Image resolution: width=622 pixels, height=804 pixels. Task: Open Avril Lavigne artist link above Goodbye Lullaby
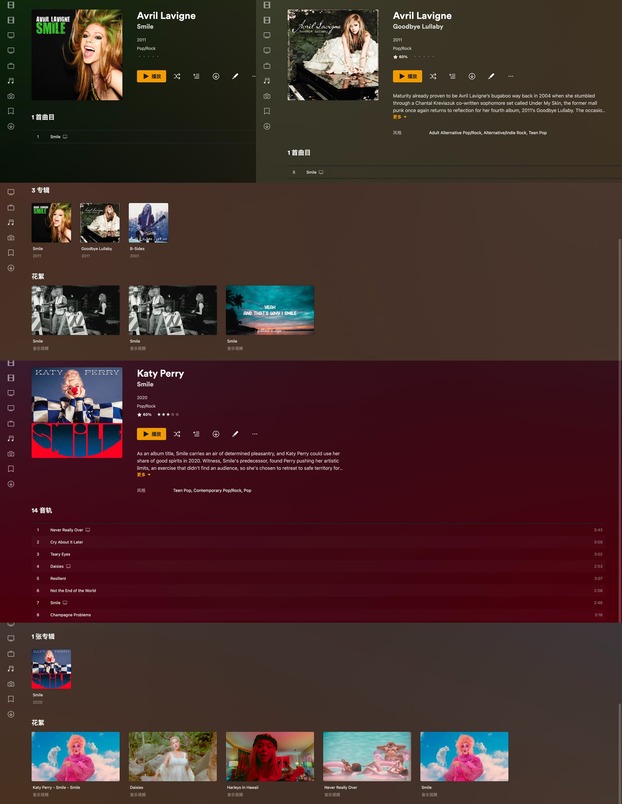coord(422,15)
